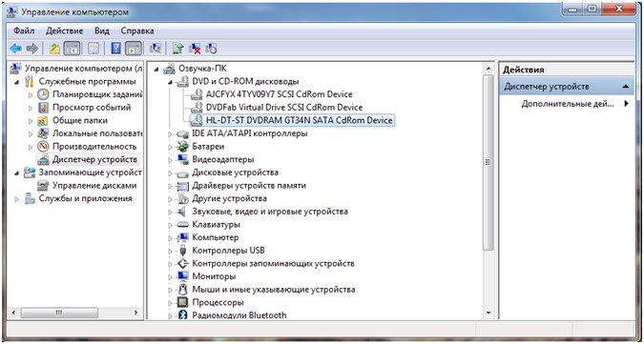Click the Производительность performance icon
This screenshot has width=644, height=344.
[x=43, y=147]
